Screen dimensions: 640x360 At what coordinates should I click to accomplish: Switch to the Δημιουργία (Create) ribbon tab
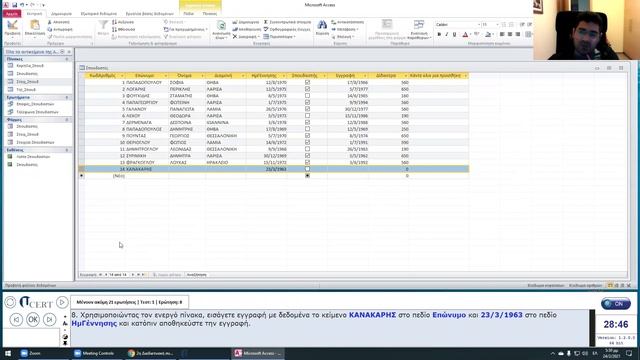click(x=61, y=13)
